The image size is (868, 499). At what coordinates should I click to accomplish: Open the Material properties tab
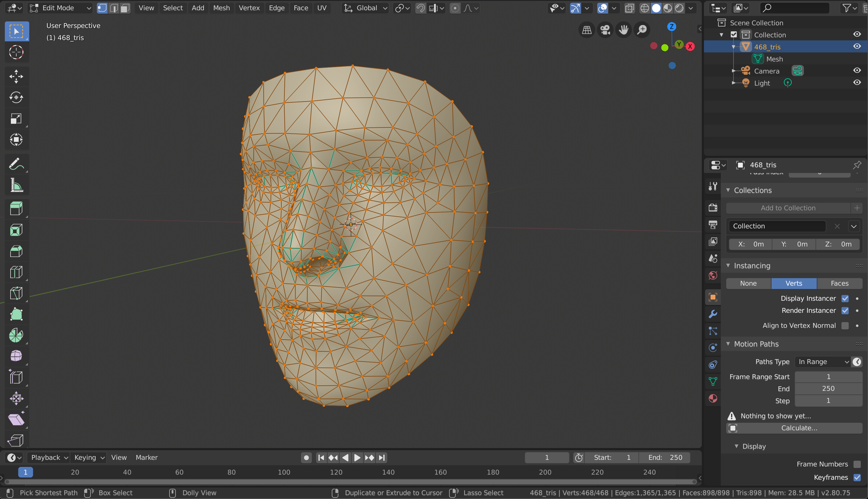coord(713,398)
